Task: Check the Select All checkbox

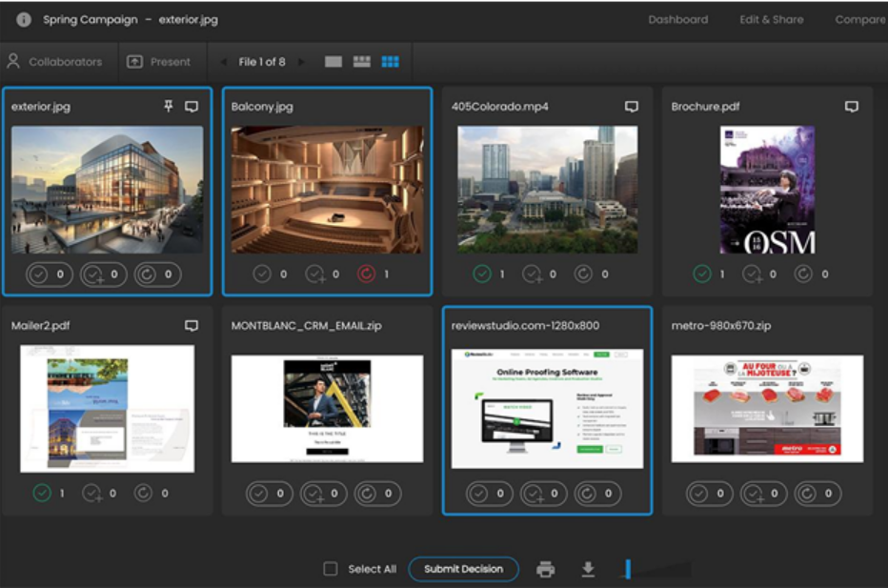Action: coord(331,569)
